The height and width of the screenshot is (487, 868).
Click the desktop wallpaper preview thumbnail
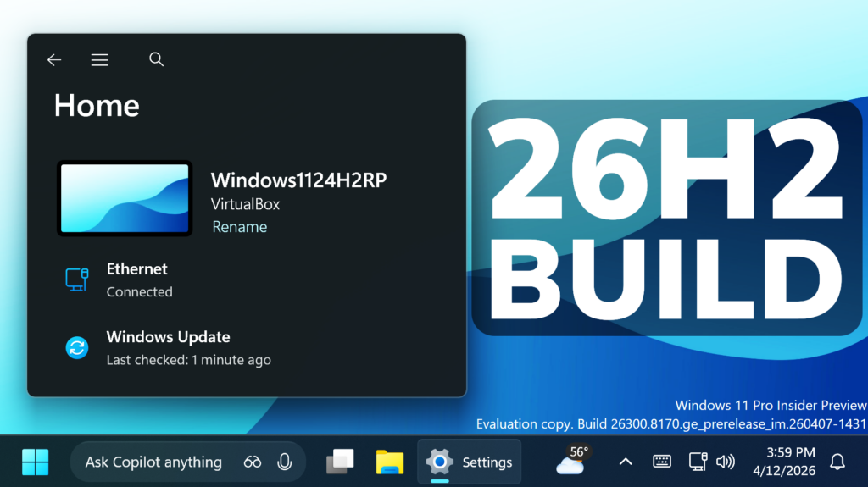click(x=125, y=198)
